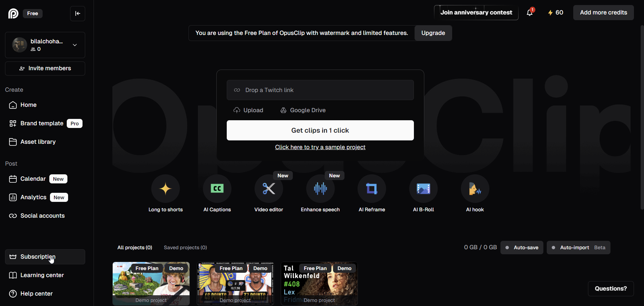Image resolution: width=644 pixels, height=306 pixels.
Task: Launch the Video editor scissors icon
Action: (x=269, y=189)
